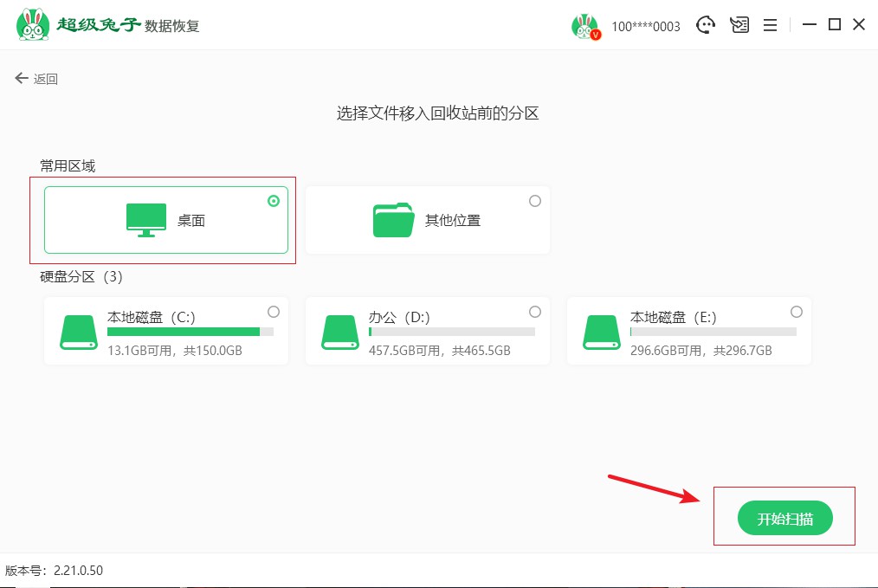Click the user avatar with VIP badge

coord(585,26)
